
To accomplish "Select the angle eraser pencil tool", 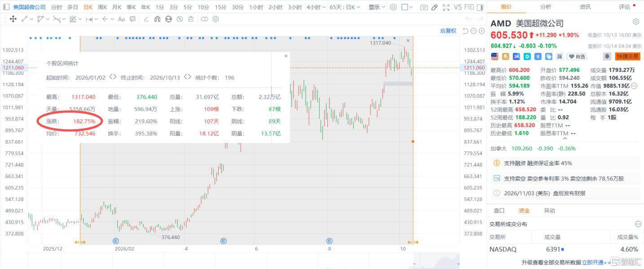I will pyautogui.click(x=146, y=19).
